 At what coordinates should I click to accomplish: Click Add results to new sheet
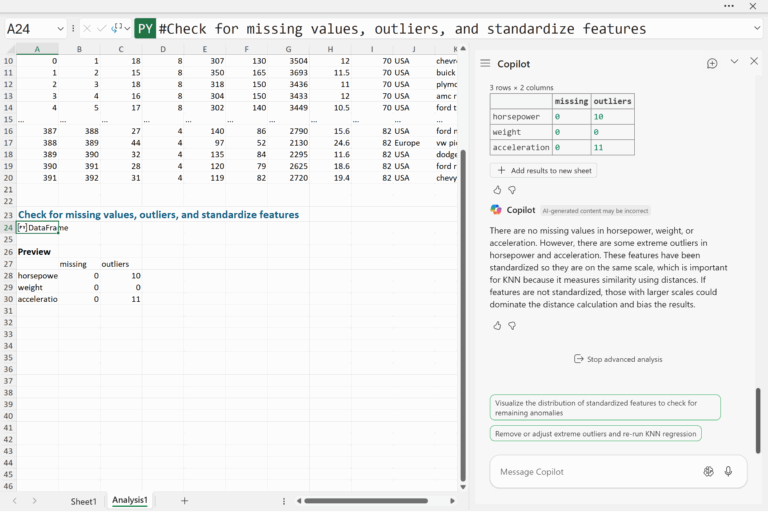click(543, 171)
